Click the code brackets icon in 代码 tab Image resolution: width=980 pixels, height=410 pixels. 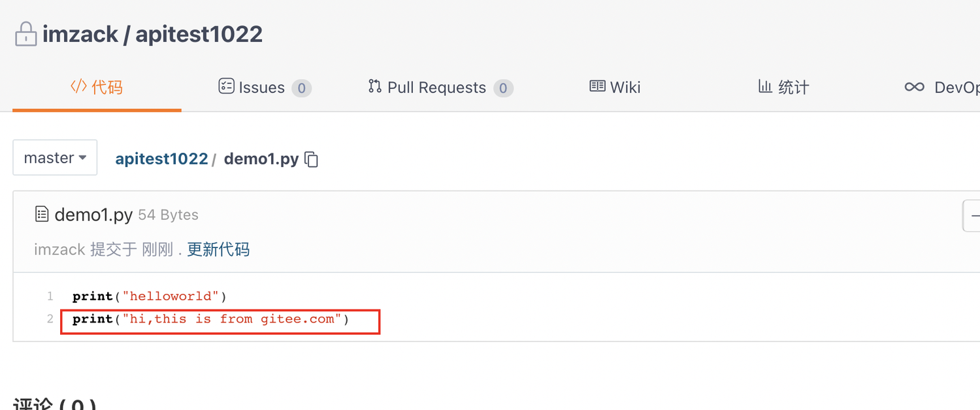(x=78, y=86)
